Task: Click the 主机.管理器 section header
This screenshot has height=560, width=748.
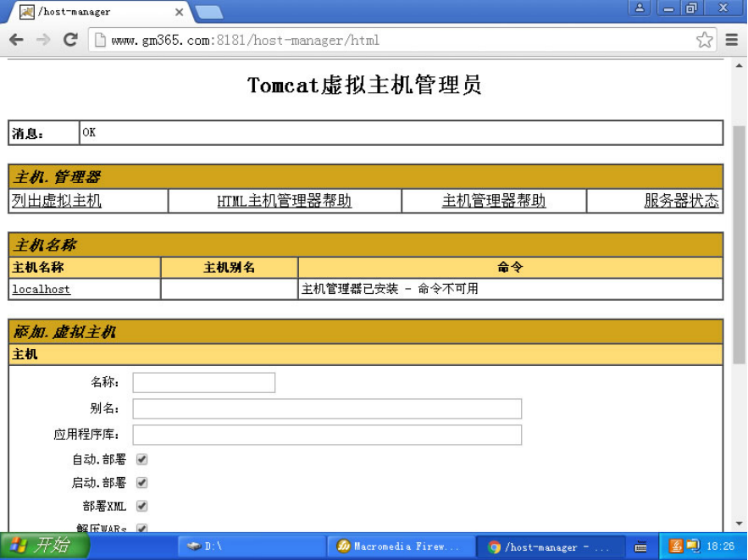Action: point(366,177)
